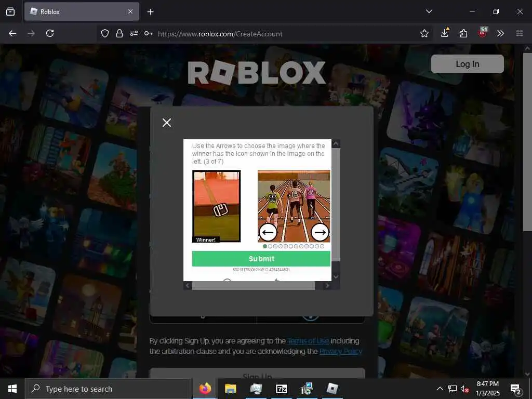Bookmark this page with the star icon
The image size is (532, 399).
(x=424, y=33)
